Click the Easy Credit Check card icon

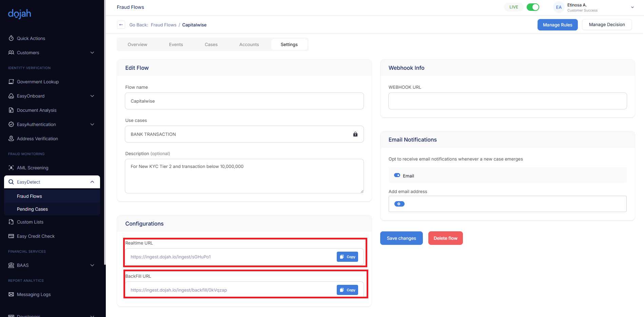click(11, 236)
